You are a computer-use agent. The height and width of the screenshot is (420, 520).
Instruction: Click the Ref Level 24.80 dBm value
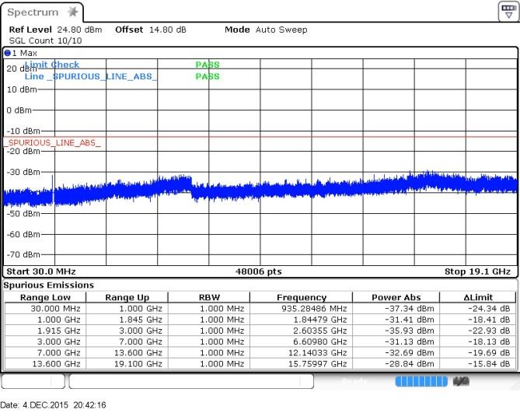(79, 30)
